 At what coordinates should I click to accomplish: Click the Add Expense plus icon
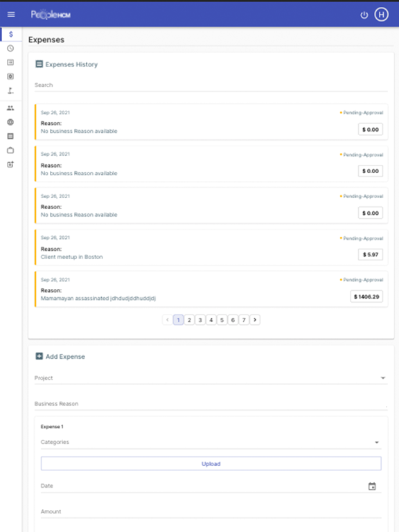pyautogui.click(x=39, y=356)
